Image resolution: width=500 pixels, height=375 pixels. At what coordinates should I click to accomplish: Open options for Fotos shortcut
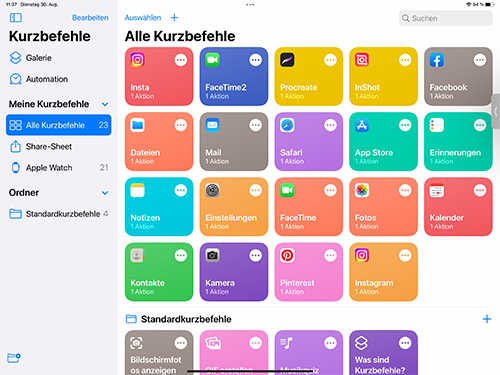405,190
